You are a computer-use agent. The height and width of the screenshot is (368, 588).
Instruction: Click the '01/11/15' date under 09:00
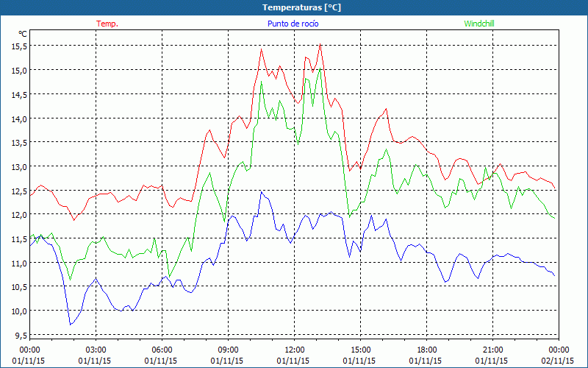point(226,361)
